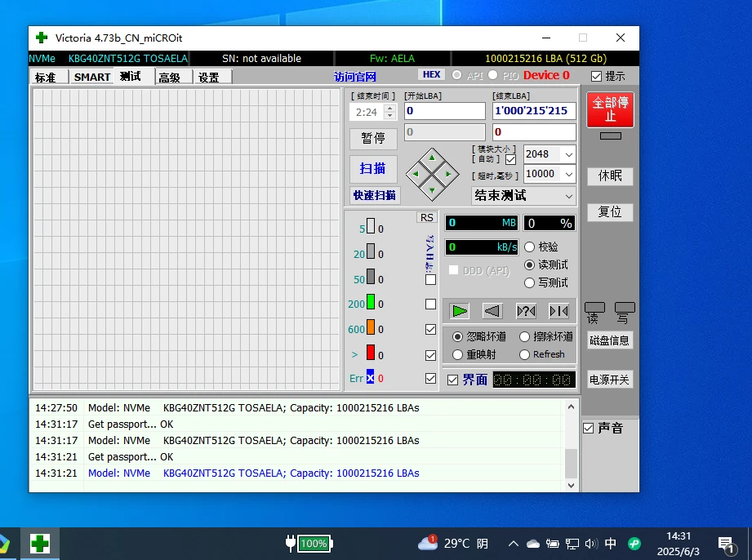This screenshot has height=560, width=752.
Task: Toggle the 声音 sound checkbox
Action: point(589,428)
